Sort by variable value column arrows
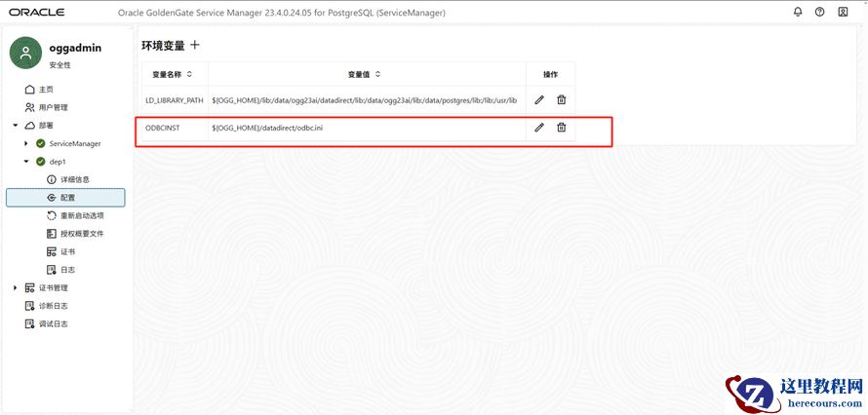868x415 pixels. tap(377, 74)
